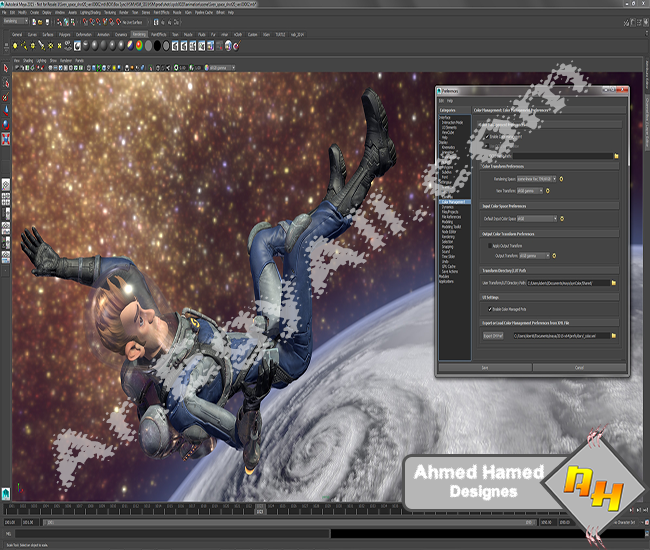Image resolution: width=650 pixels, height=550 pixels.
Task: Enable Apply Output Transform checkbox
Action: [x=490, y=246]
